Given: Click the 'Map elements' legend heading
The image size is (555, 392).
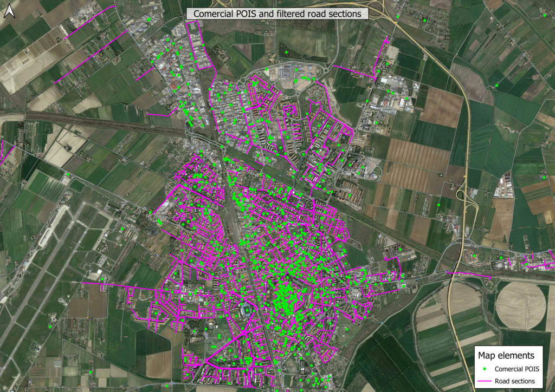Looking at the screenshot, I should point(506,355).
